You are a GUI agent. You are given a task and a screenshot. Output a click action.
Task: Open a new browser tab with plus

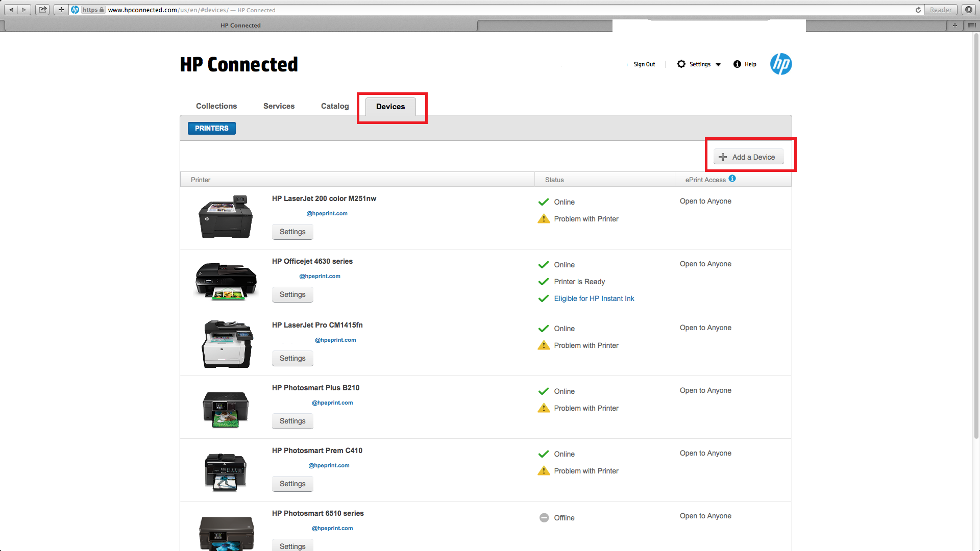pyautogui.click(x=954, y=25)
